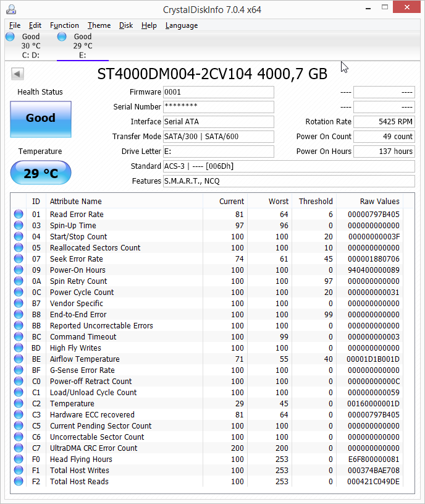This screenshot has width=425, height=504.
Task: Click the Threshold column header
Action: [x=314, y=201]
